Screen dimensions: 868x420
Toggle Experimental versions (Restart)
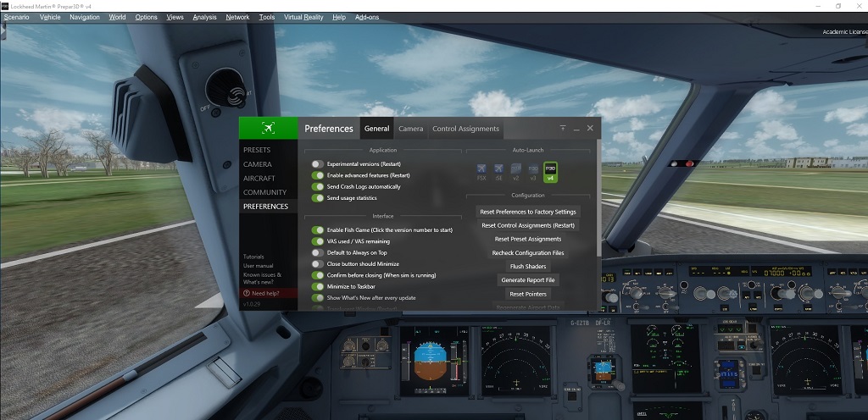(318, 164)
